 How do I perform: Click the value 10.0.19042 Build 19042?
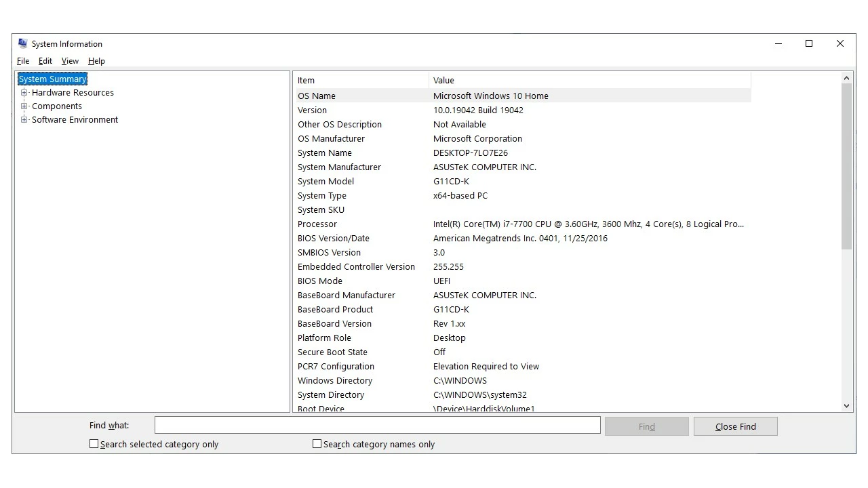point(478,110)
